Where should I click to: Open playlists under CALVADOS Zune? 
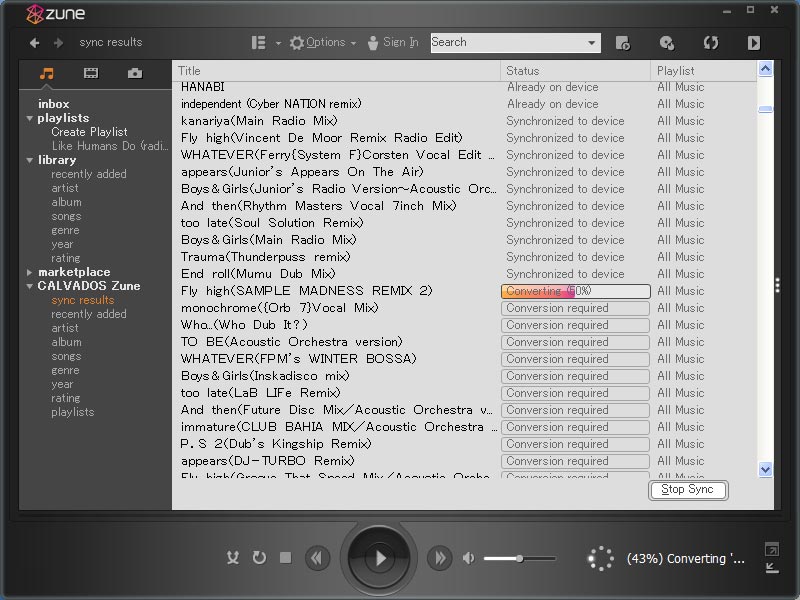(x=72, y=412)
